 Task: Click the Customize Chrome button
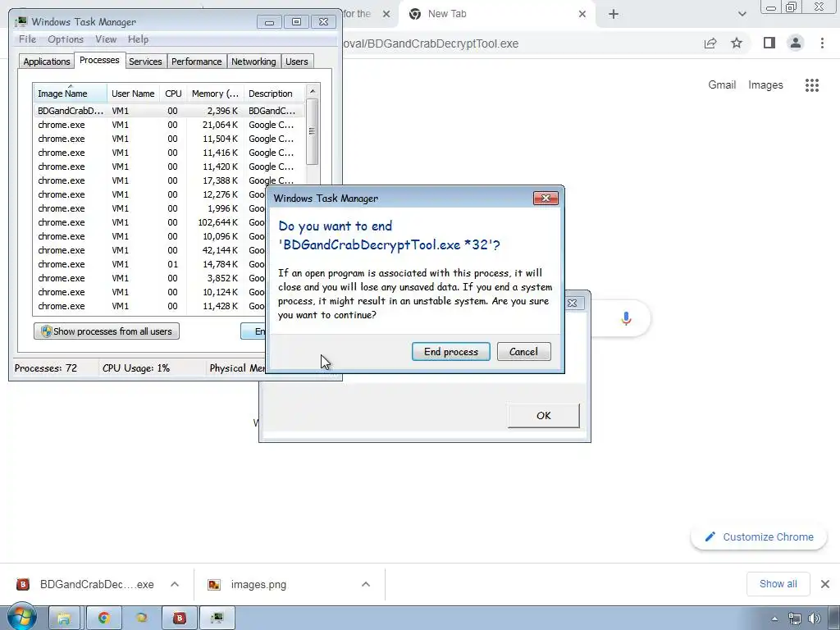759,536
